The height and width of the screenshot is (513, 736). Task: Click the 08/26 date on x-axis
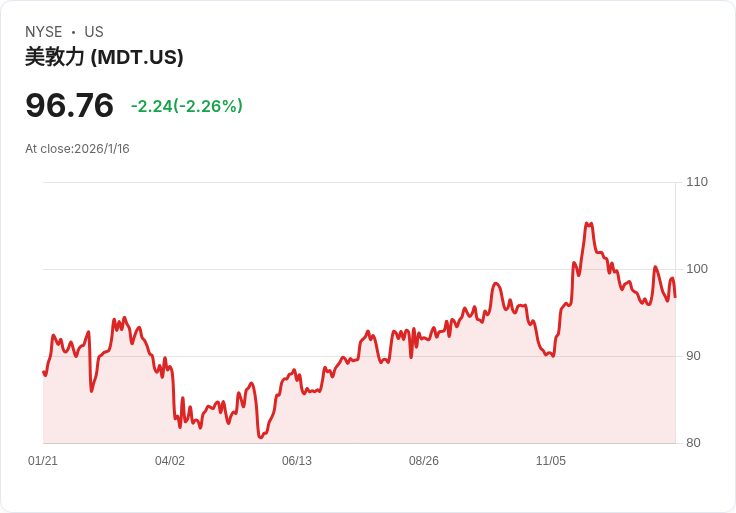(424, 461)
